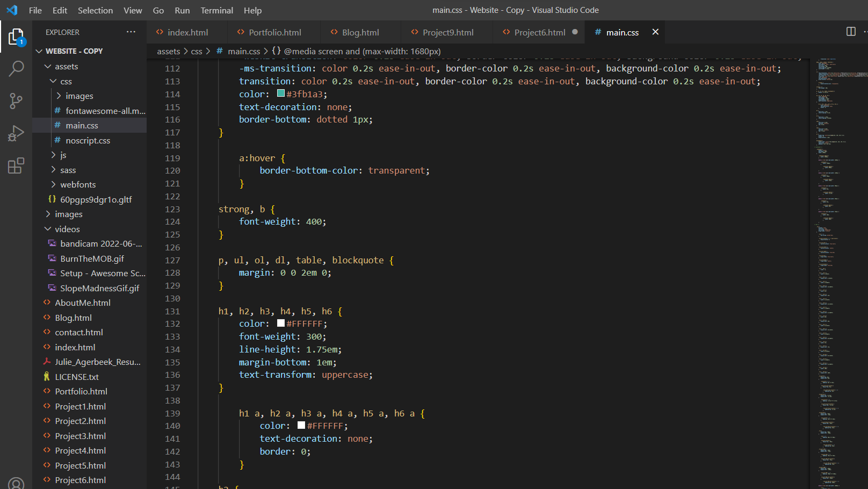Screen dimensions: 868x489
Task: Open the Extensions view
Action: [x=16, y=166]
